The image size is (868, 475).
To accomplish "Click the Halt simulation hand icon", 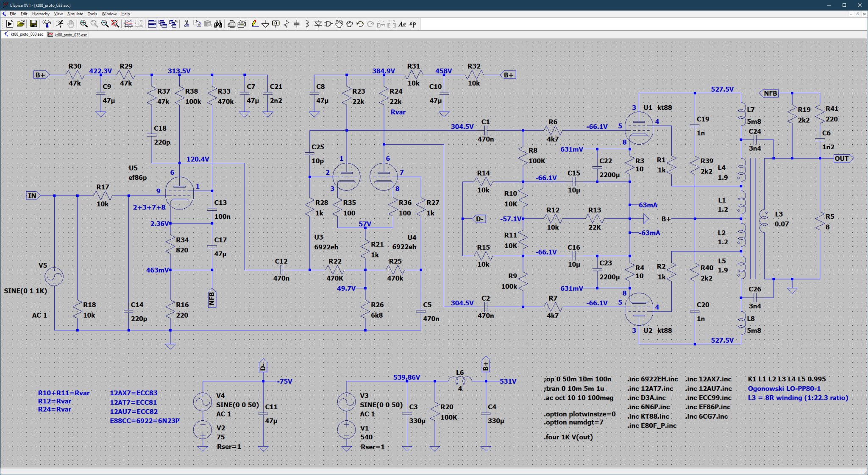I will coord(70,24).
